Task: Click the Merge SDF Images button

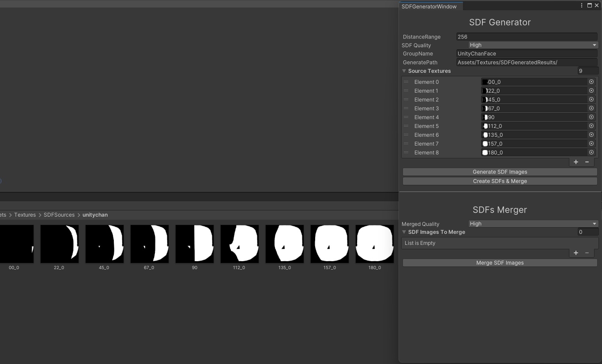Action: 500,263
